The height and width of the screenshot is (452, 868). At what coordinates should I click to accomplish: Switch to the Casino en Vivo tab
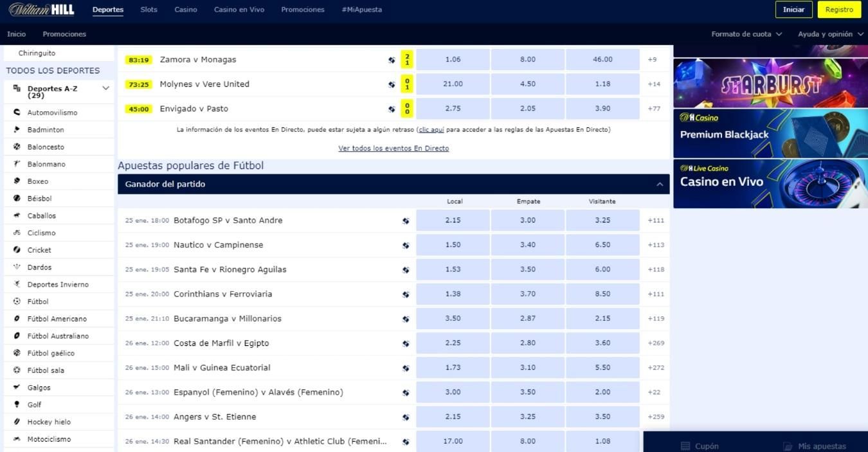click(239, 10)
